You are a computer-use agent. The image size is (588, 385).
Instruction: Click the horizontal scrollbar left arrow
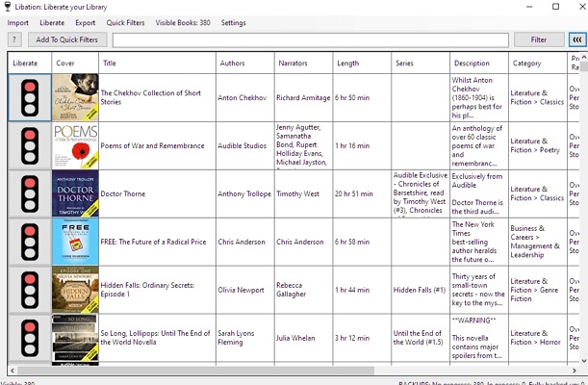13,371
